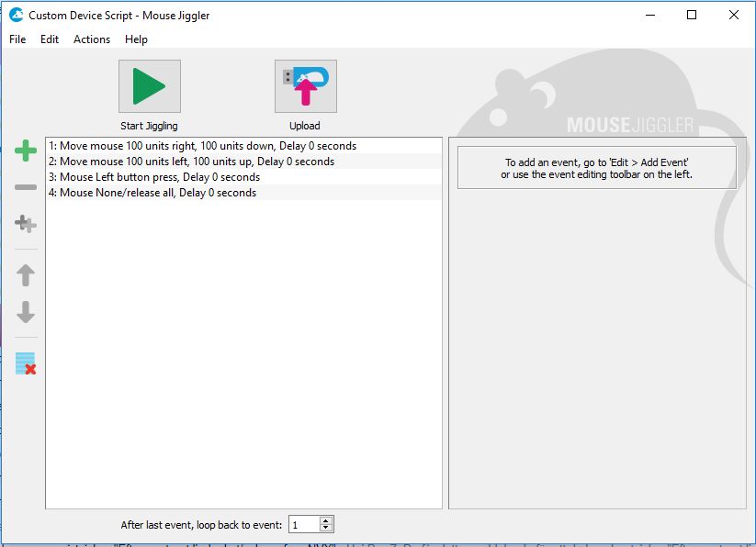Close the Custom Device Script window
Screen dimensions: 756x547
coord(733,15)
